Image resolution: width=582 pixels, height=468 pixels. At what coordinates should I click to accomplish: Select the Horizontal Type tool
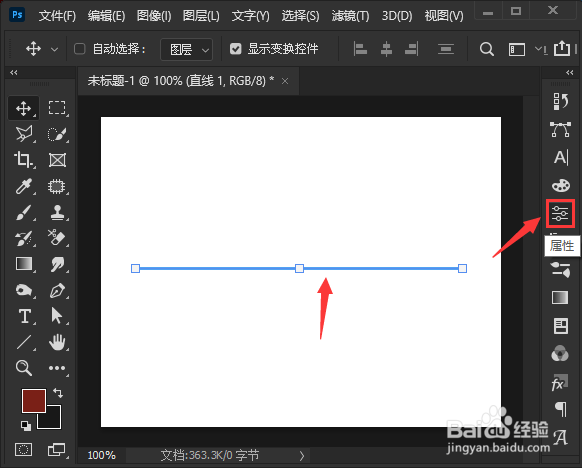24,316
